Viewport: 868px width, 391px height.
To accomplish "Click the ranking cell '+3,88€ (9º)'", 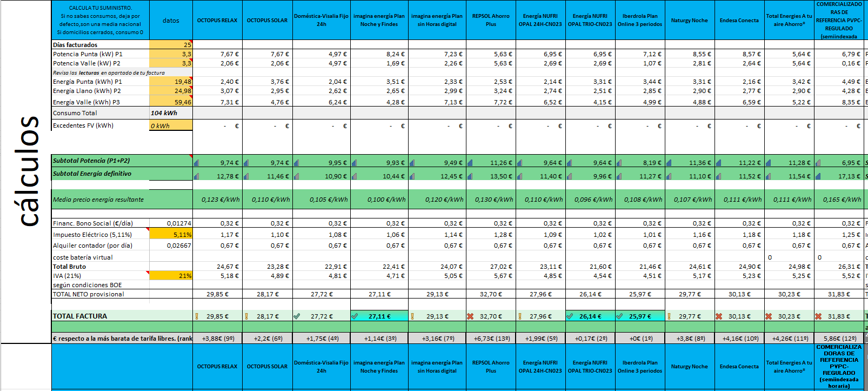I will 218,339.
